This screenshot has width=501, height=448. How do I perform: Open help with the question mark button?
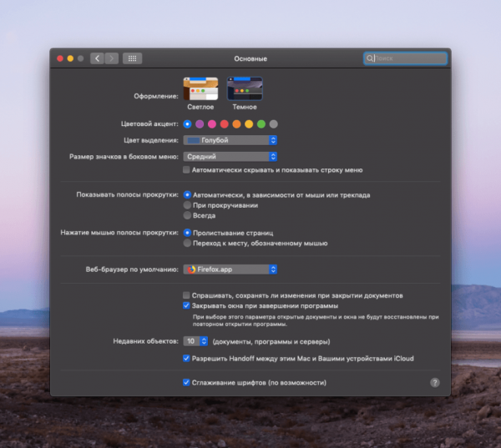tap(434, 382)
